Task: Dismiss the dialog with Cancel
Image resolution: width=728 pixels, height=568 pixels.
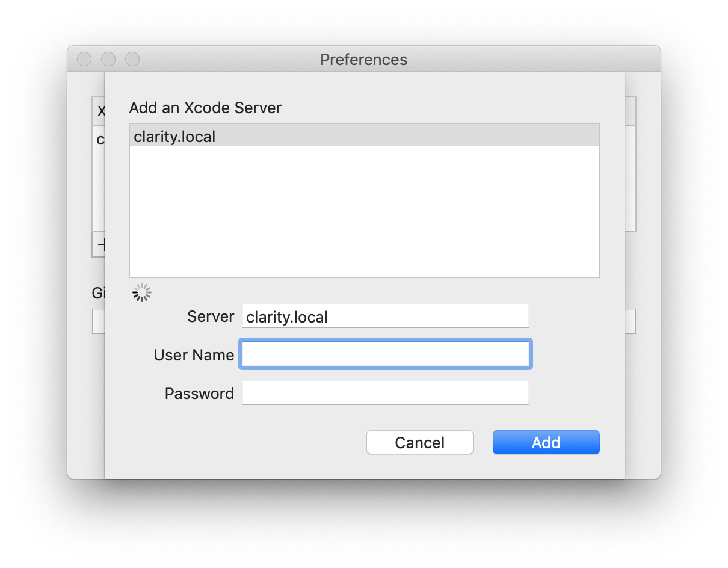Action: pyautogui.click(x=419, y=442)
